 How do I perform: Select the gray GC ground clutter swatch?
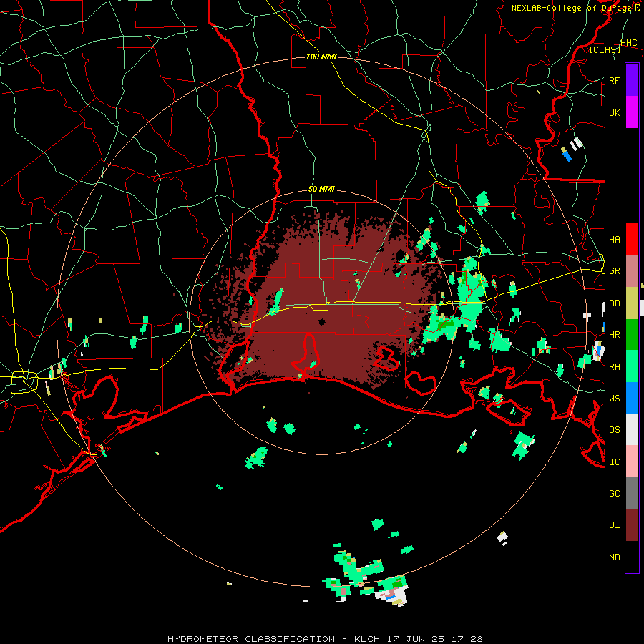point(632,493)
